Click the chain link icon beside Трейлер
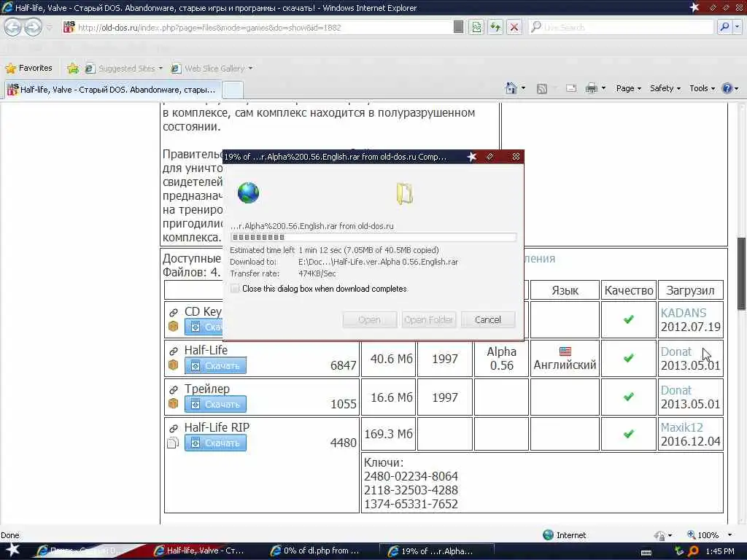Viewport: 747px width, 560px height. pos(174,389)
